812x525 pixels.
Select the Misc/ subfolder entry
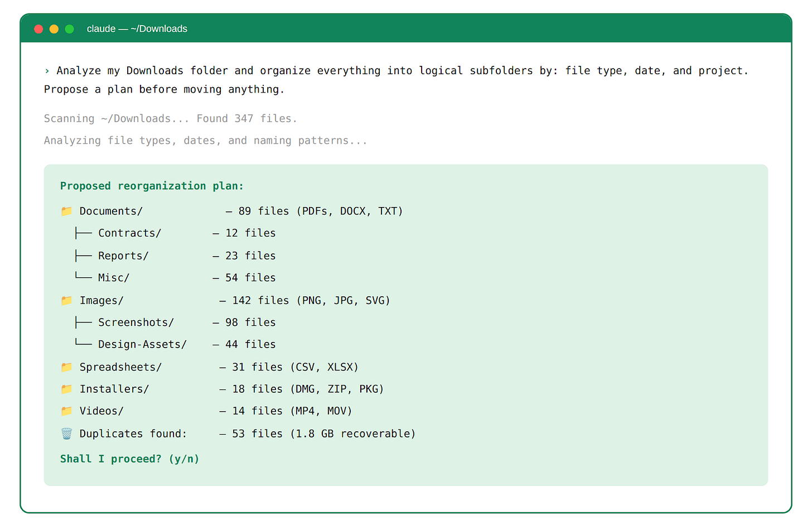114,278
